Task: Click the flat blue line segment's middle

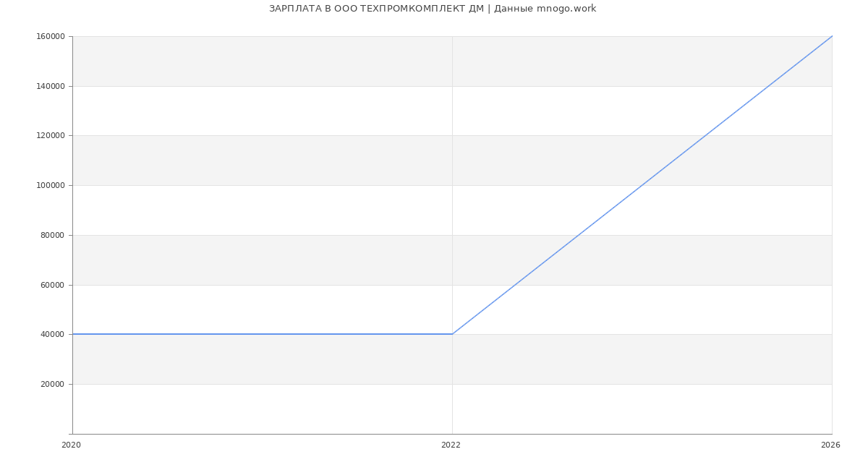Action: tap(263, 334)
